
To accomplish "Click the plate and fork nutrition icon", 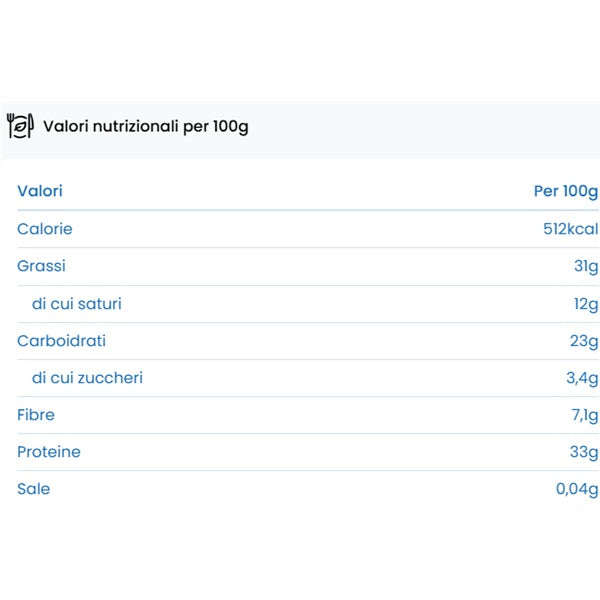I will tap(20, 127).
